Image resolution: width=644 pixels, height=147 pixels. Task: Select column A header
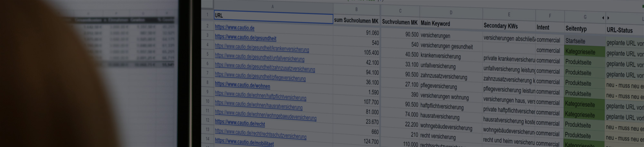coord(273,6)
